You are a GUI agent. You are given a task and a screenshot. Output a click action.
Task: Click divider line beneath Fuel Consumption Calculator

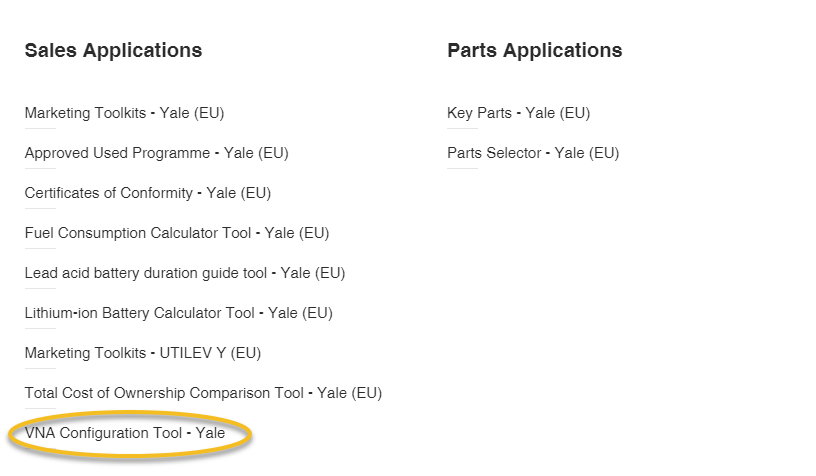pyautogui.click(x=40, y=249)
